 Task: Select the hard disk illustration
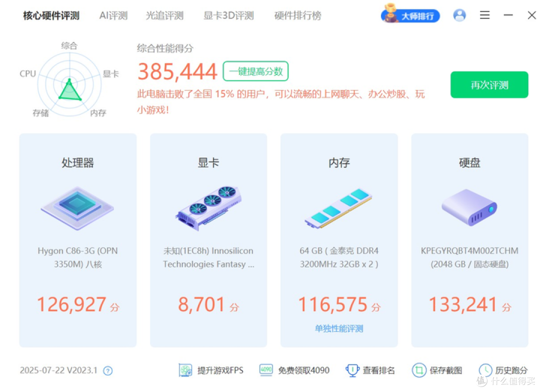pyautogui.click(x=469, y=207)
